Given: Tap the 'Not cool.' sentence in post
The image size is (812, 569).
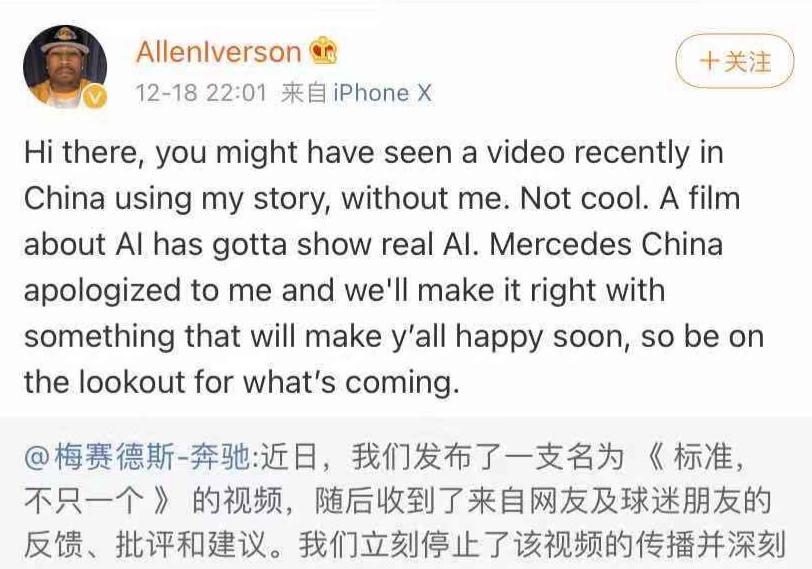Looking at the screenshot, I should click(x=584, y=198).
